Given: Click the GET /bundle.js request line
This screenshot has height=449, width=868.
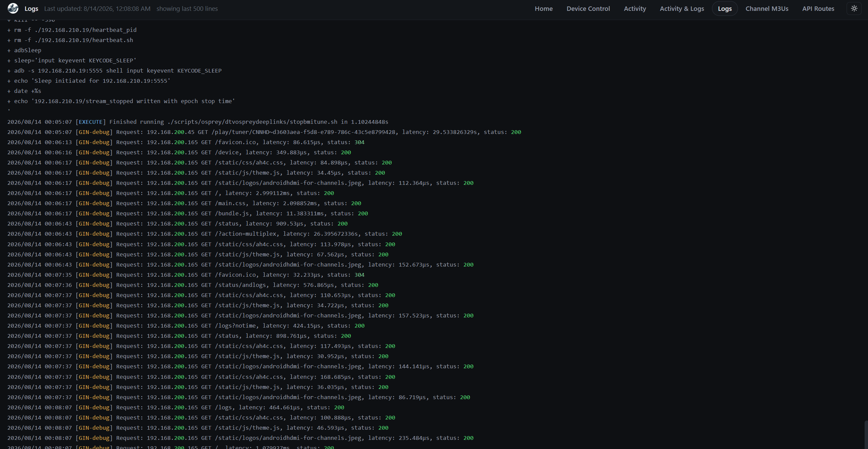Looking at the screenshot, I should [x=188, y=213].
